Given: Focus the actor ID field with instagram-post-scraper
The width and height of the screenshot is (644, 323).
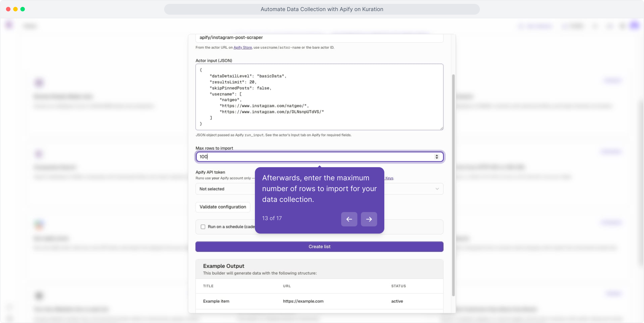Looking at the screenshot, I should tap(319, 38).
